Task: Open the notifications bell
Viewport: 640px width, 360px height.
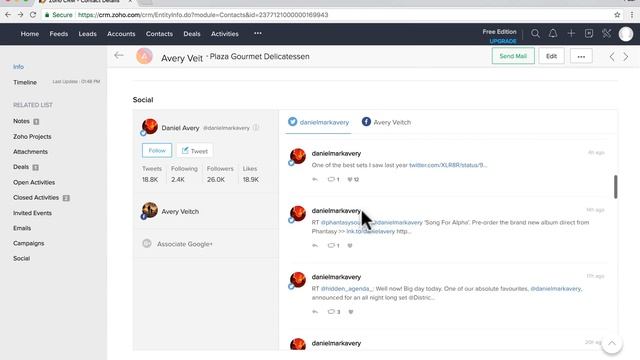Action: point(553,34)
